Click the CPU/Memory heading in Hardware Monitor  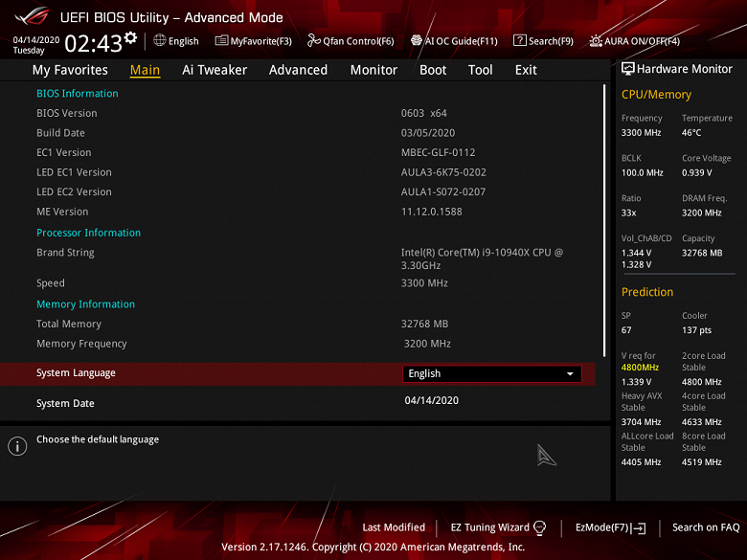point(656,94)
